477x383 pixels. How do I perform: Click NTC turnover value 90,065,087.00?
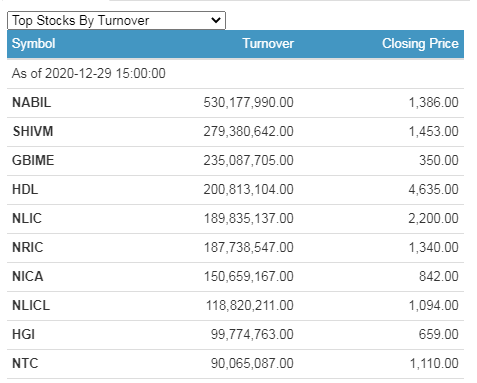pyautogui.click(x=252, y=363)
